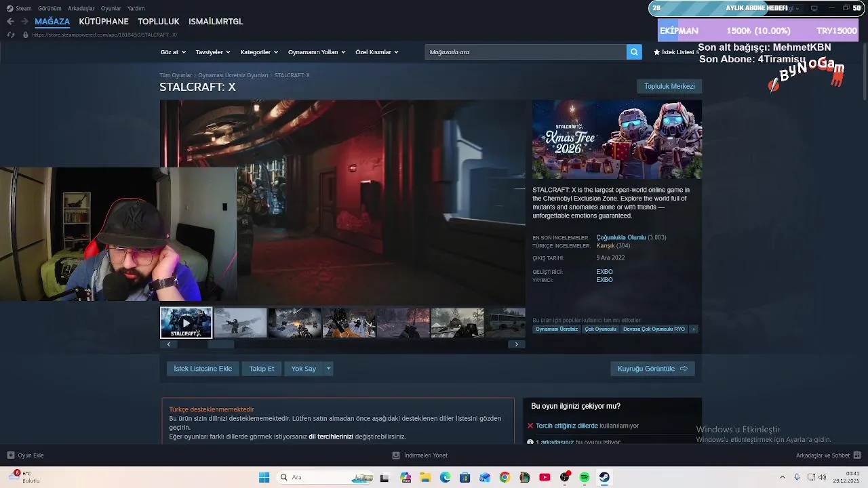Open YouTube app from taskbar
868x488 pixels.
pos(545,477)
